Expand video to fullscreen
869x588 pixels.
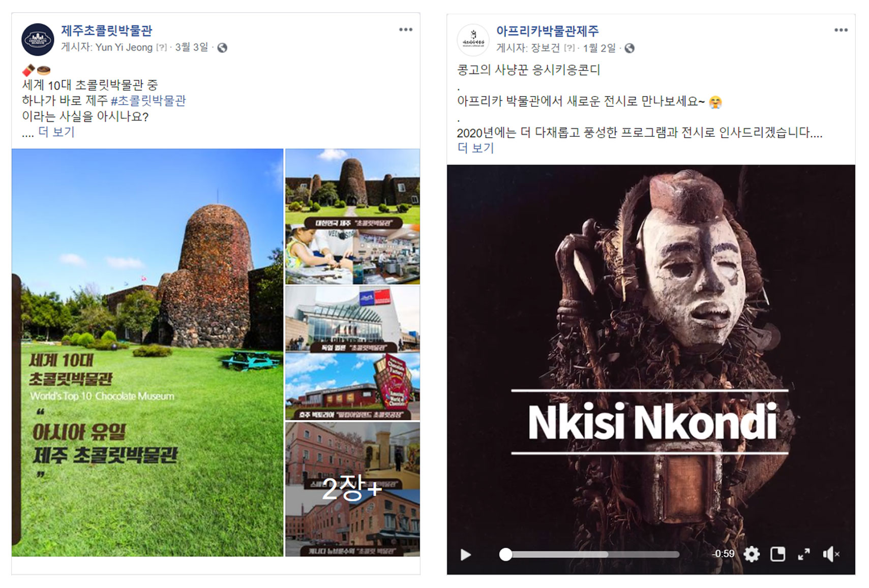click(804, 554)
